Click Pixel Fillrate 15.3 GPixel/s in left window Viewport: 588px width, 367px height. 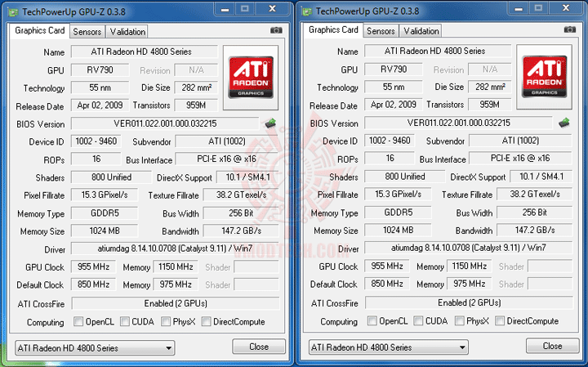point(105,195)
